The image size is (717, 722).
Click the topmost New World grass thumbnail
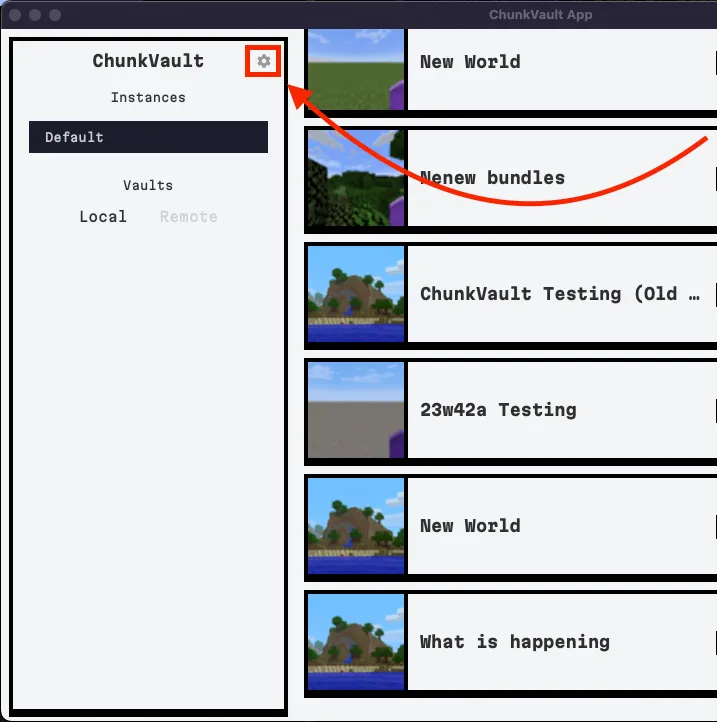[355, 66]
